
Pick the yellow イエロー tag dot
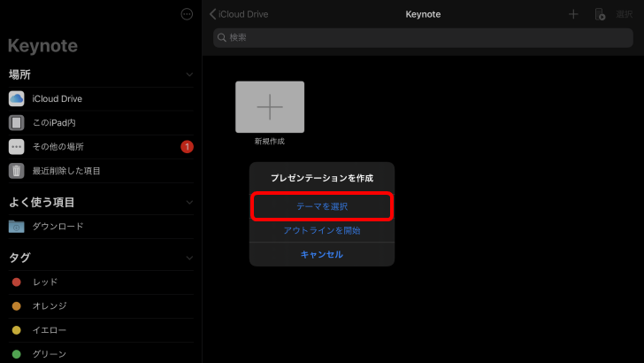pyautogui.click(x=17, y=330)
